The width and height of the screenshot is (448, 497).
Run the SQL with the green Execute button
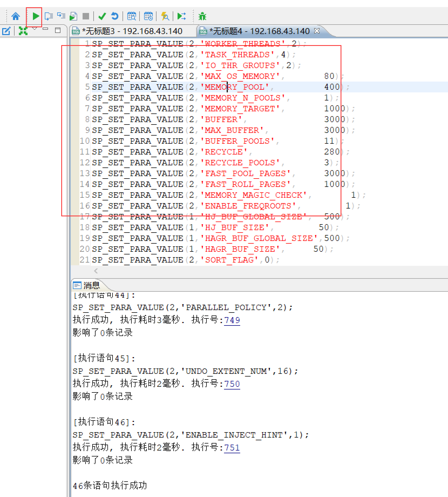(x=35, y=16)
